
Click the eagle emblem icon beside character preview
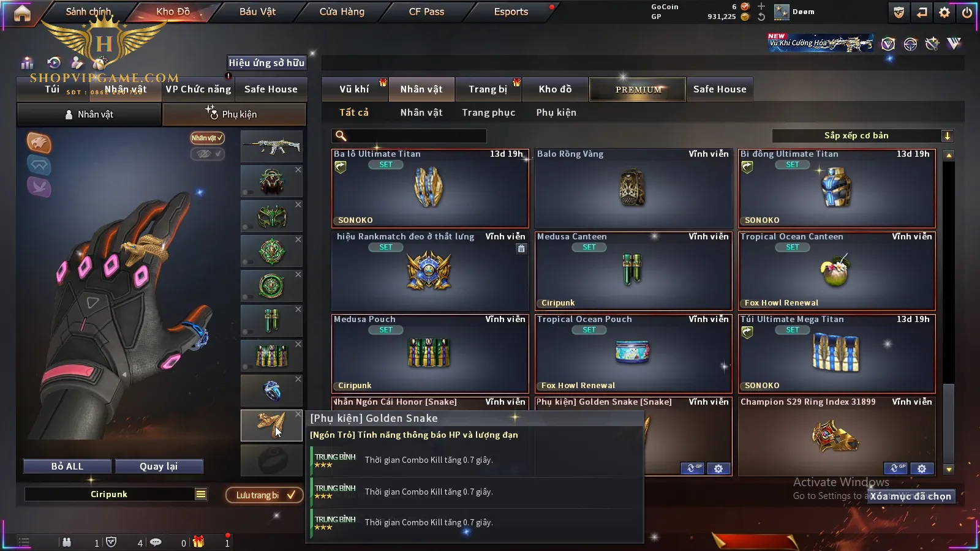39,143
